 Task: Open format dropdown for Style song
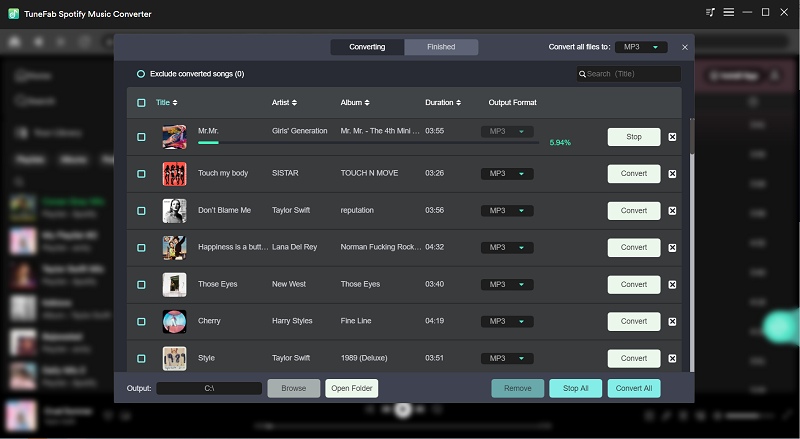507,358
